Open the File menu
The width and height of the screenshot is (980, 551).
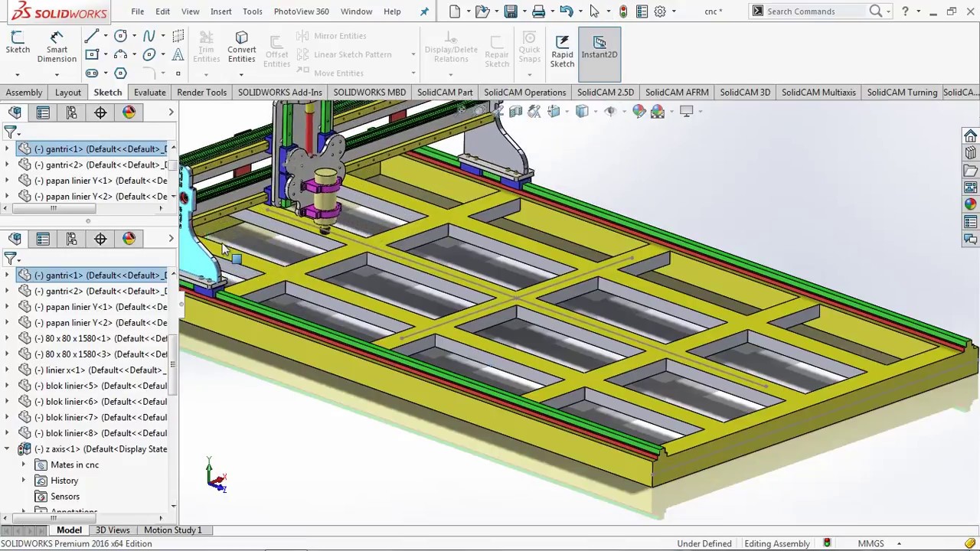137,11
